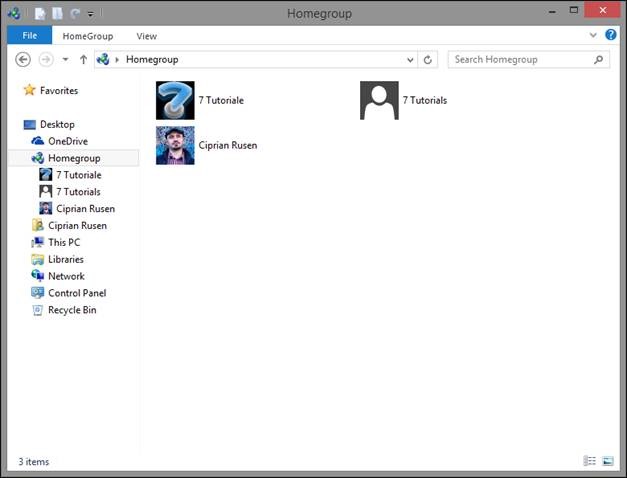Switch to the details view icon in status bar
The image size is (627, 478).
(589, 461)
